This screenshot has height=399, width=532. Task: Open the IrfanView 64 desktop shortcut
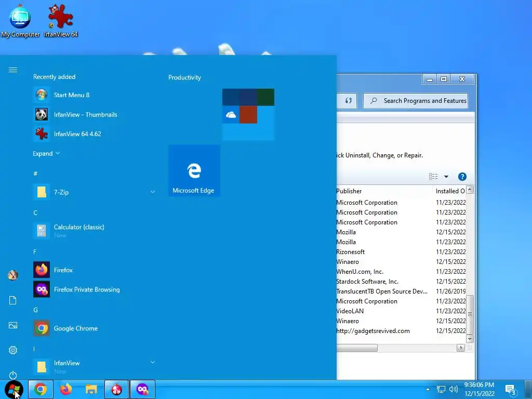(x=61, y=21)
